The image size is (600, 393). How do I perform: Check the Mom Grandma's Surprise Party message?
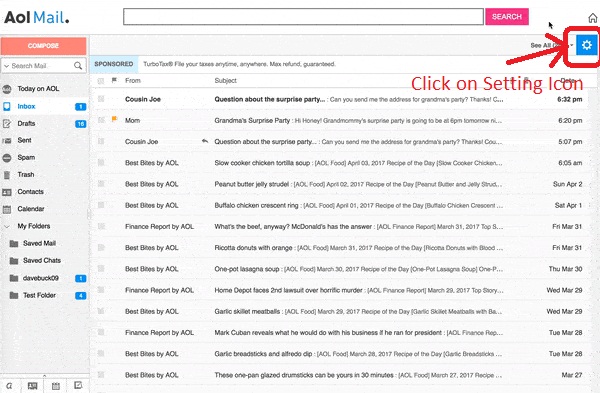click(101, 120)
